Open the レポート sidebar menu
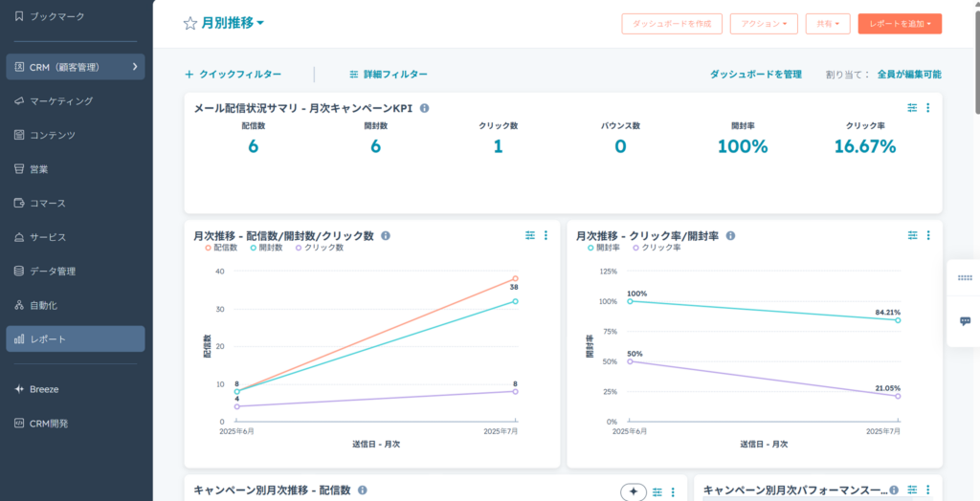The width and height of the screenshot is (980, 501). click(75, 339)
